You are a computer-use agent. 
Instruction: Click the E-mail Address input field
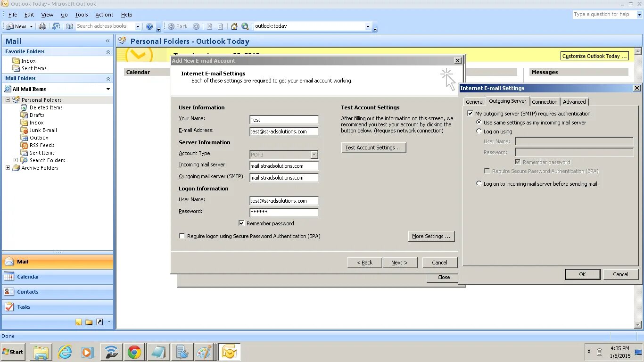[x=284, y=132]
